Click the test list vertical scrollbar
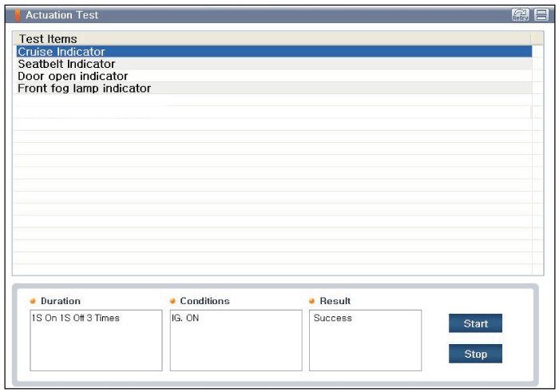This screenshot has width=559, height=392. [537, 160]
